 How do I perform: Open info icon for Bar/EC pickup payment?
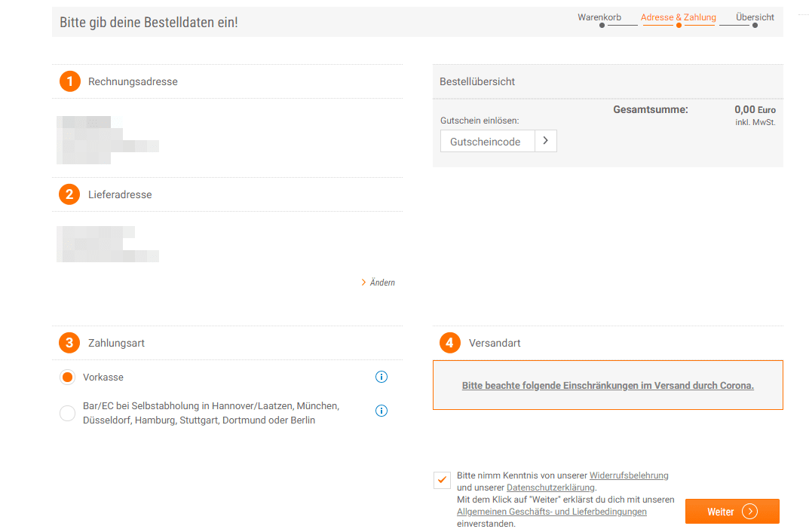tap(382, 411)
